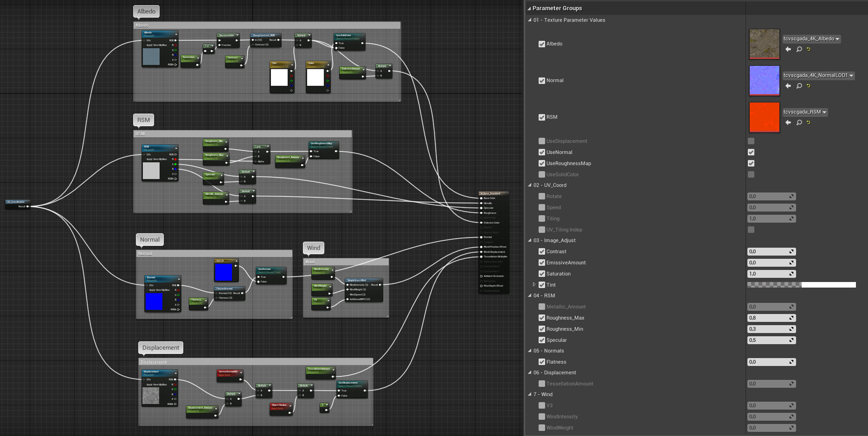Edit the EmissiveAmount value field
Viewport: 868px width, 436px height.
772,263
